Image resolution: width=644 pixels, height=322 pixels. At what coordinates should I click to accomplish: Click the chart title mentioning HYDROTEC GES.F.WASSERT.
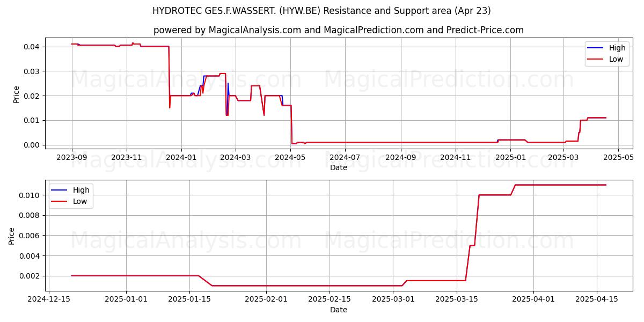[x=321, y=11]
